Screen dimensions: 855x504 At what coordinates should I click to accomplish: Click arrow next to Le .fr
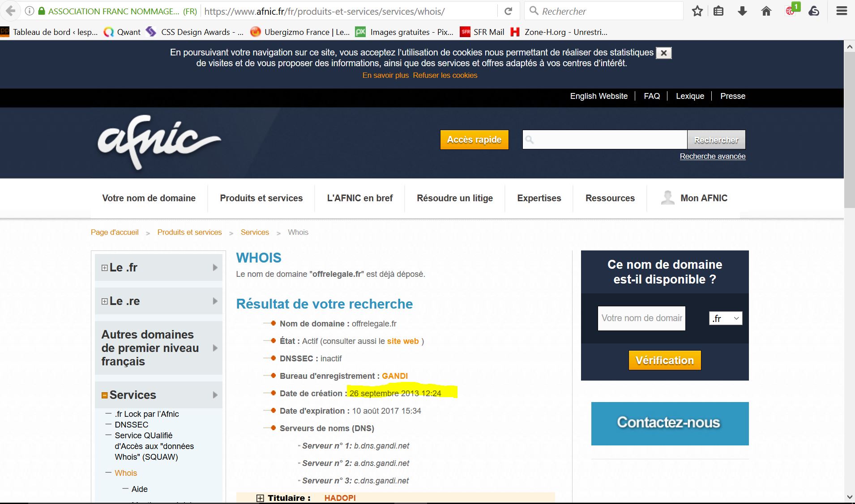pyautogui.click(x=215, y=267)
